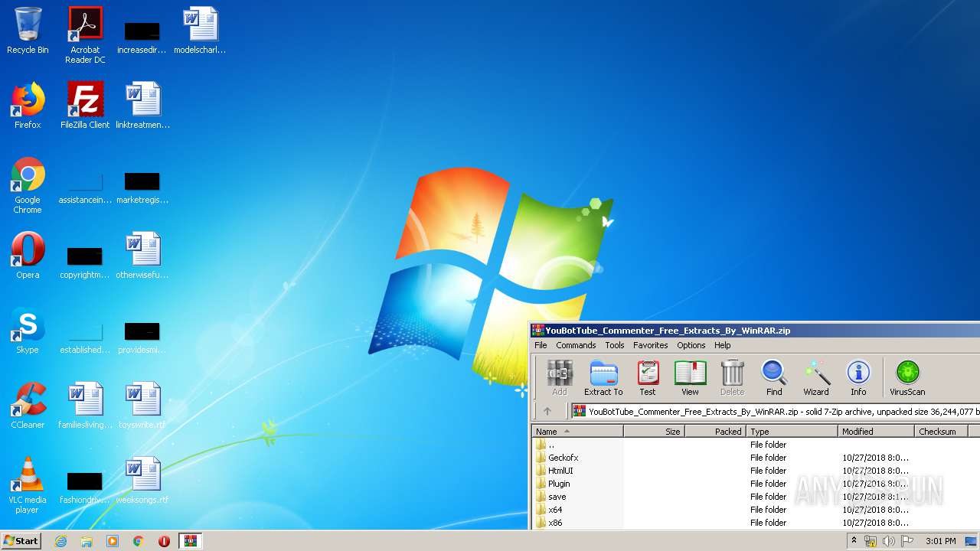The width and height of the screenshot is (980, 551).
Task: Click the Add toolbar icon in WinRAR
Action: [560, 379]
